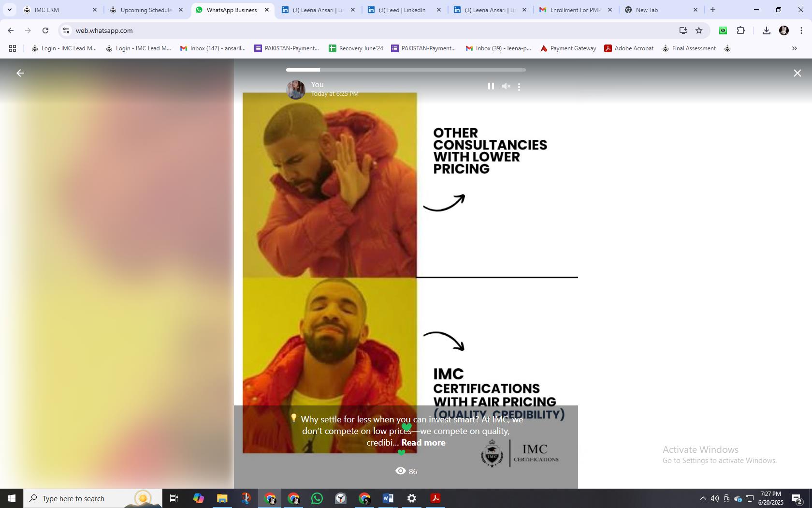Navigate forward in browser
This screenshot has width=812, height=508.
[x=28, y=30]
